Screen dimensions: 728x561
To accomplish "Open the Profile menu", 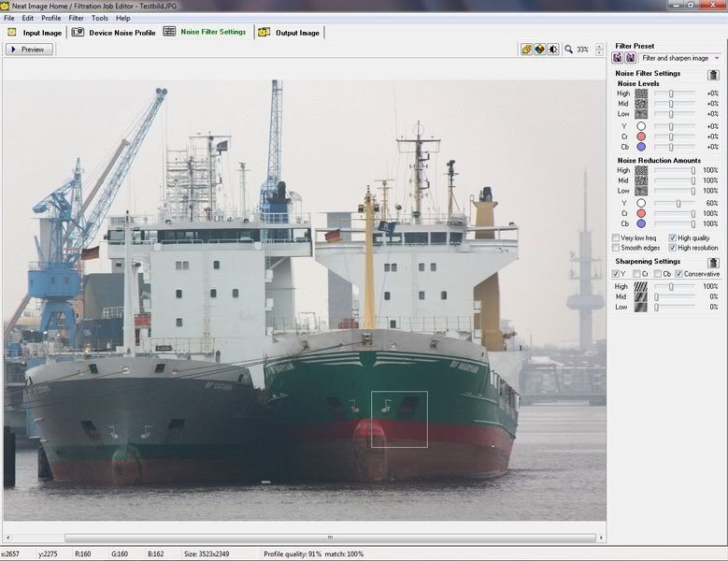I will click(x=51, y=18).
